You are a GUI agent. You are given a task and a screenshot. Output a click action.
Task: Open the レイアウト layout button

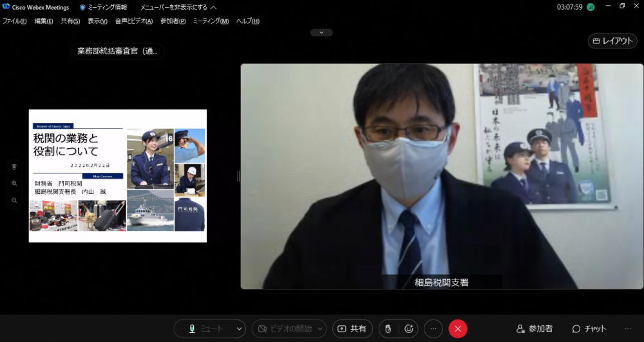click(612, 41)
